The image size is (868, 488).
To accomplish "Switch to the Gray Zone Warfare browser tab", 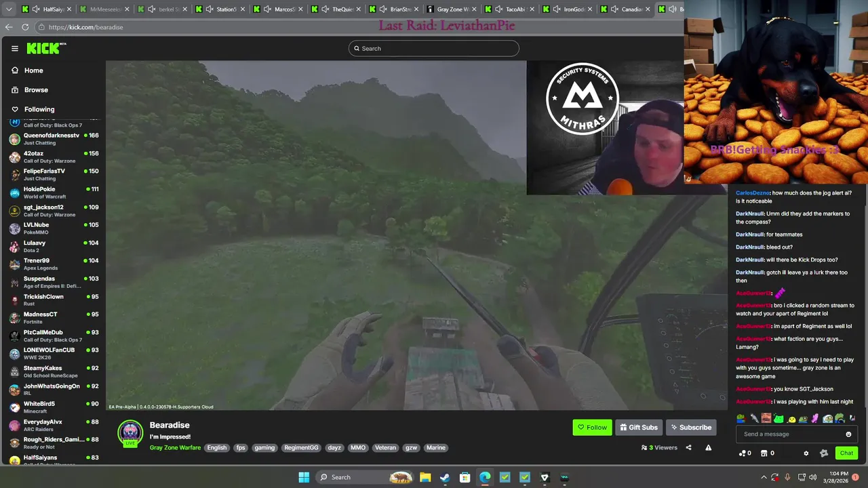I will pyautogui.click(x=451, y=9).
